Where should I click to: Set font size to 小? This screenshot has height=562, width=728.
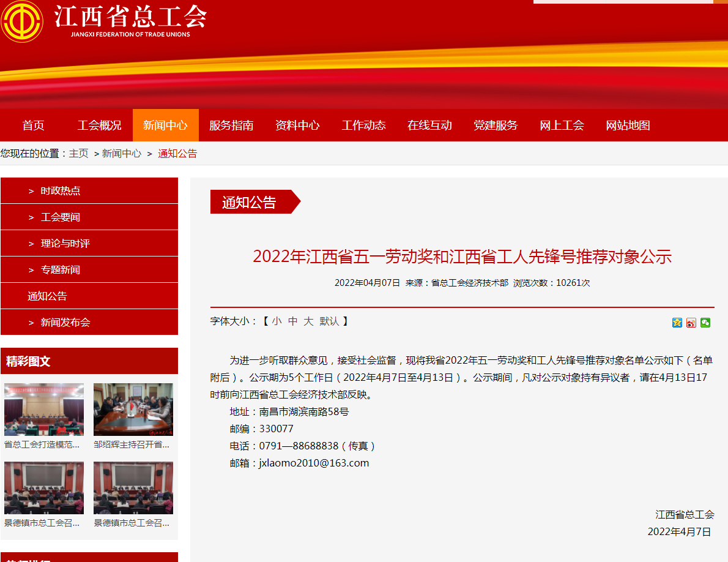click(277, 321)
